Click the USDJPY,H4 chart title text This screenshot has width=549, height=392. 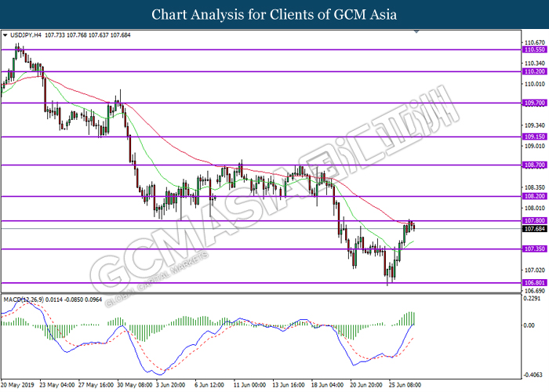(x=26, y=35)
